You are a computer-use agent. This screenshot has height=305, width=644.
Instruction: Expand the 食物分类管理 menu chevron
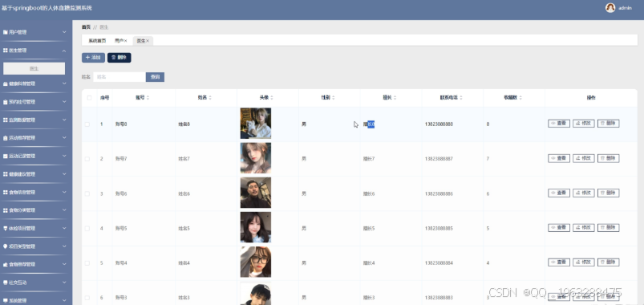click(x=64, y=210)
